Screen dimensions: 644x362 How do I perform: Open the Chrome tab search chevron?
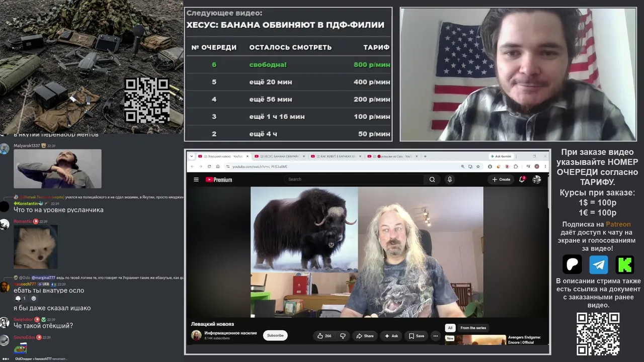click(191, 156)
